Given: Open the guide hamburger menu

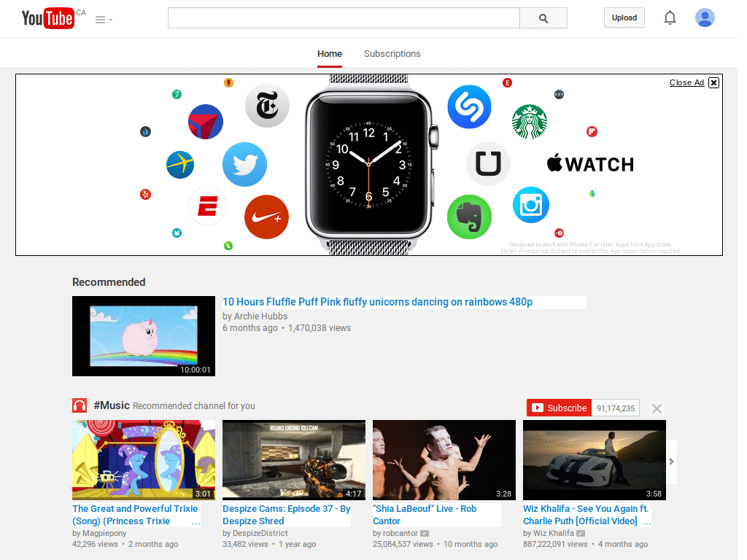Looking at the screenshot, I should pos(104,20).
